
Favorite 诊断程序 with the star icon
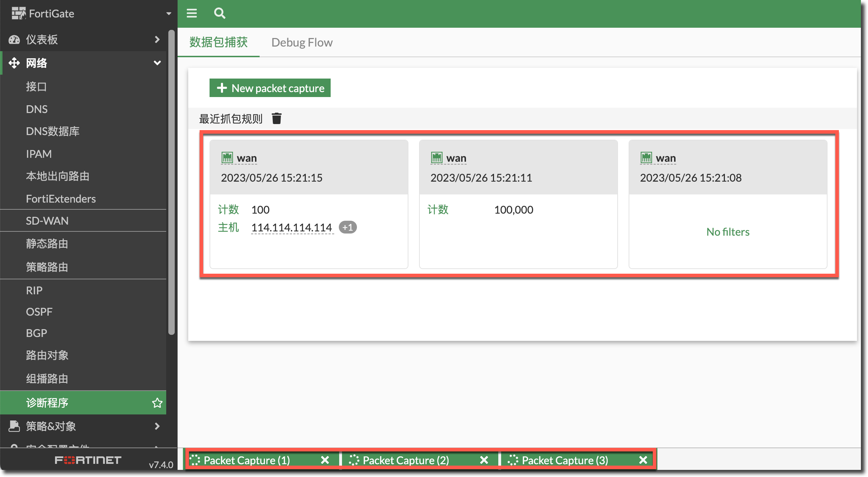pyautogui.click(x=157, y=403)
